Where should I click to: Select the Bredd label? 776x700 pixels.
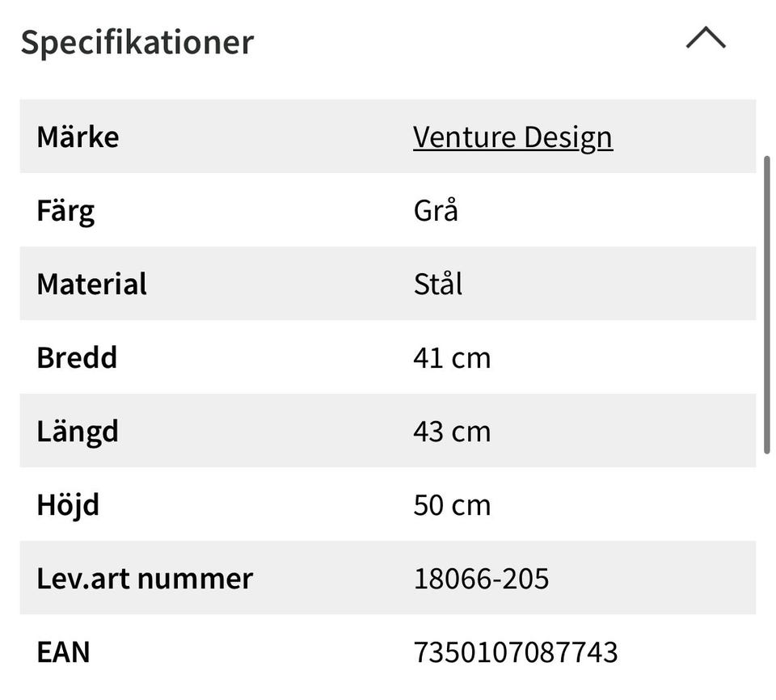pos(77,358)
